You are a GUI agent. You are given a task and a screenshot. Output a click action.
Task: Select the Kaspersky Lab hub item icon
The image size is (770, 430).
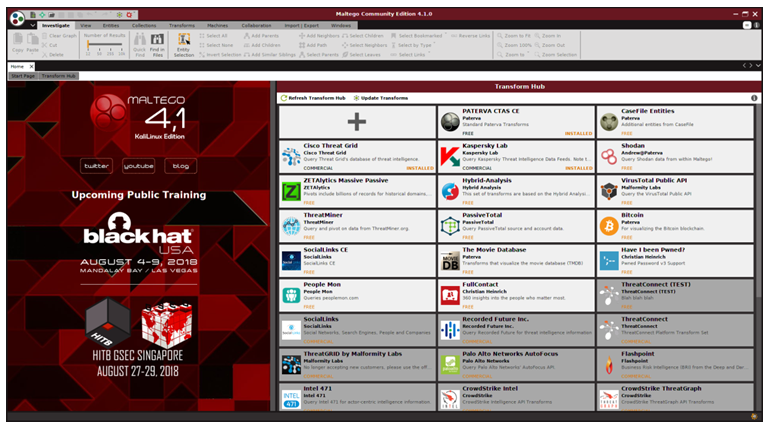(x=450, y=156)
